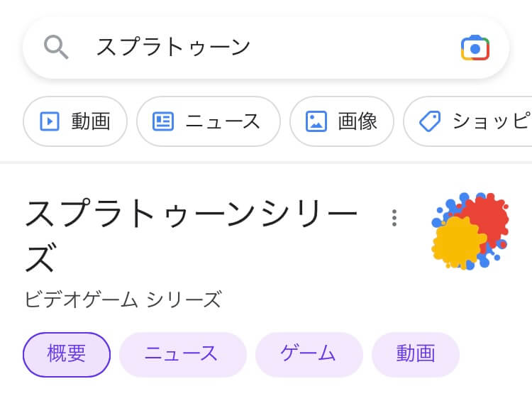The image size is (532, 396).
Task: Click the video play icon in 動画 chip
Action: 50,121
